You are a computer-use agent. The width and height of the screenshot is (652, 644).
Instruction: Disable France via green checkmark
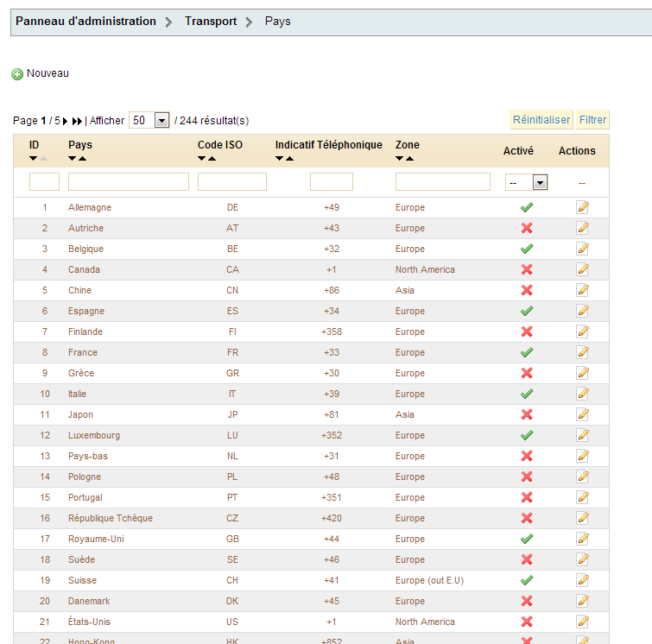527,352
